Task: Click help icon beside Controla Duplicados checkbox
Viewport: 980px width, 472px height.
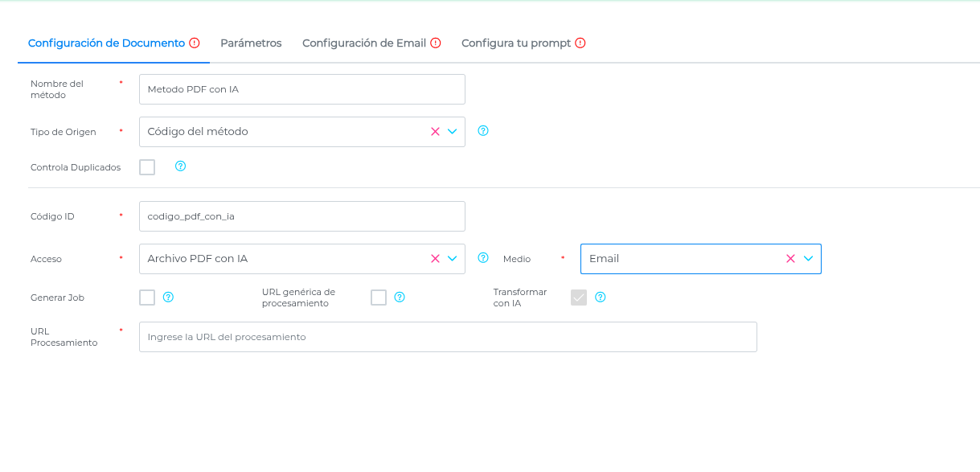Action: (x=180, y=166)
